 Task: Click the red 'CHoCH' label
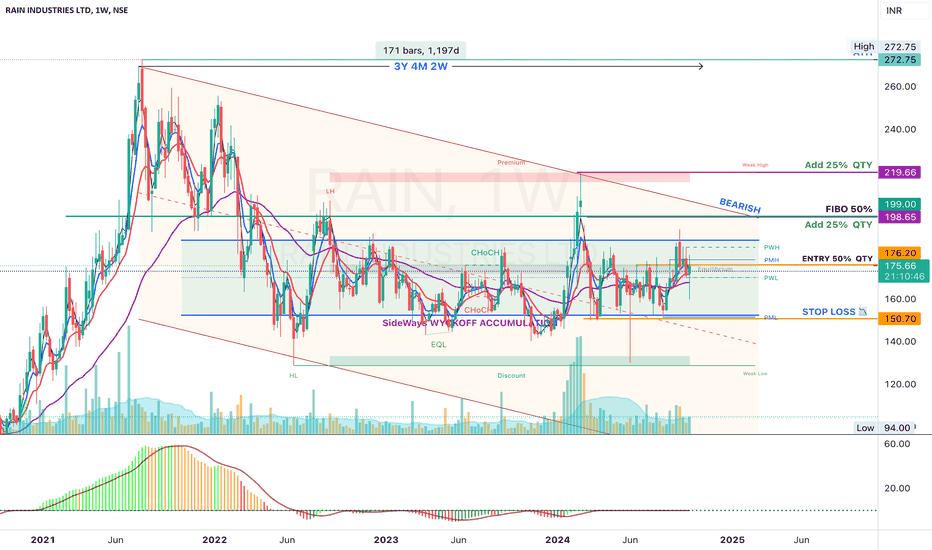478,310
